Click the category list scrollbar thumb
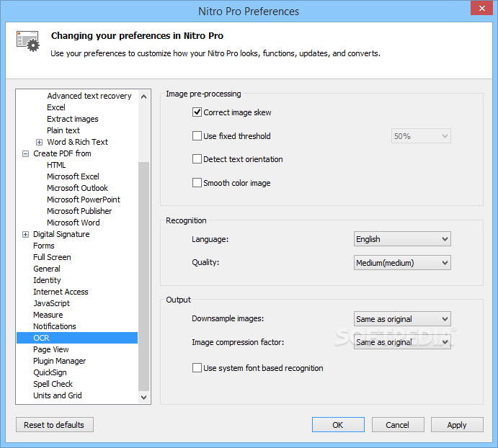The height and width of the screenshot is (448, 498). click(x=143, y=277)
